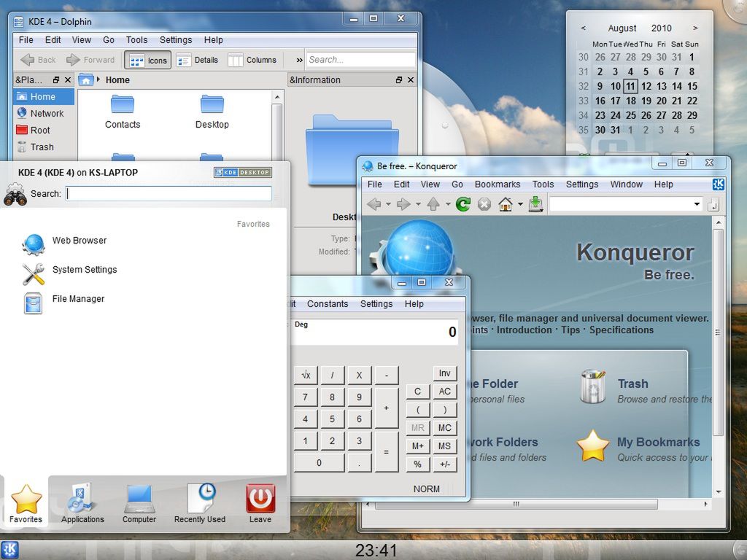Screen dimensions: 747x560
Task: Select Home in Dolphin Places panel
Action: [43, 97]
